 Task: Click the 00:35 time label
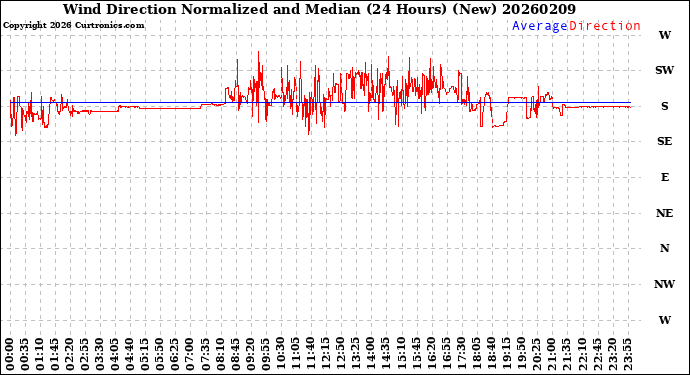[25, 354]
